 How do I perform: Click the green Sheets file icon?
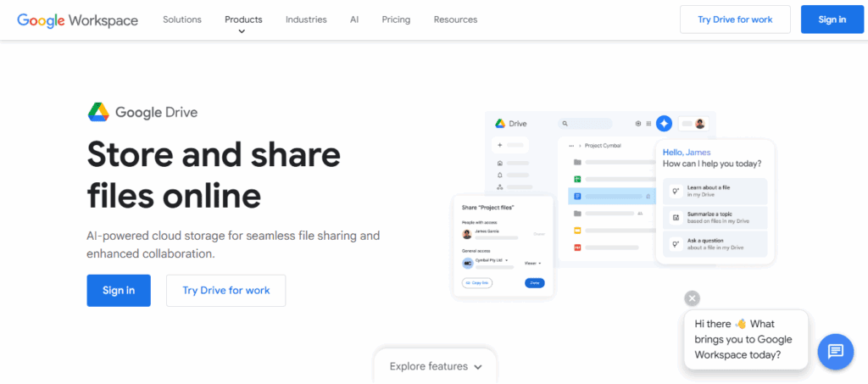point(576,179)
